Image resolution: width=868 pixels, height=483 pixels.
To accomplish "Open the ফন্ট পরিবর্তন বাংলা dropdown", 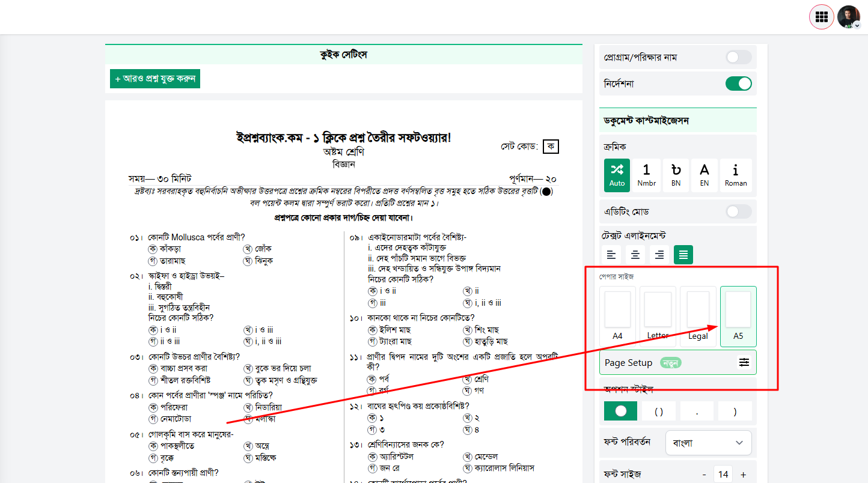I will point(709,443).
